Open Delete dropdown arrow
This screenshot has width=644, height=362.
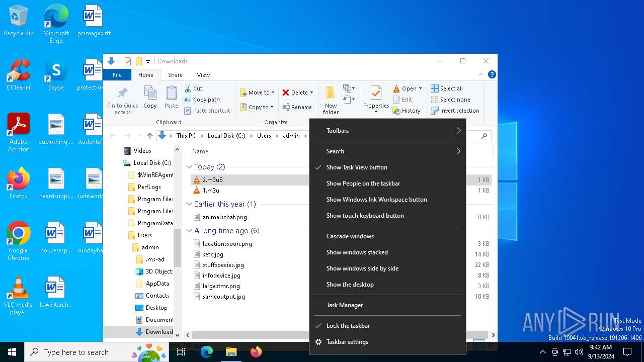(311, 93)
